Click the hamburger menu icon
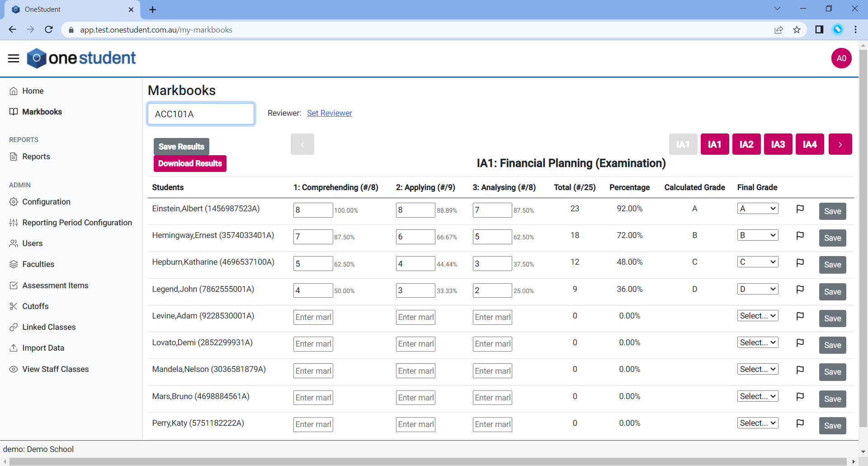 click(13, 58)
